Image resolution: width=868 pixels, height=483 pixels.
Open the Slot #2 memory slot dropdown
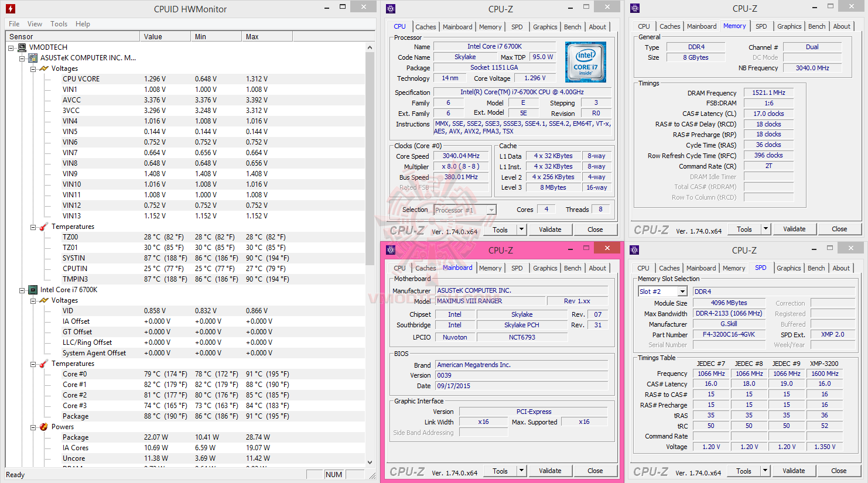[x=682, y=292]
